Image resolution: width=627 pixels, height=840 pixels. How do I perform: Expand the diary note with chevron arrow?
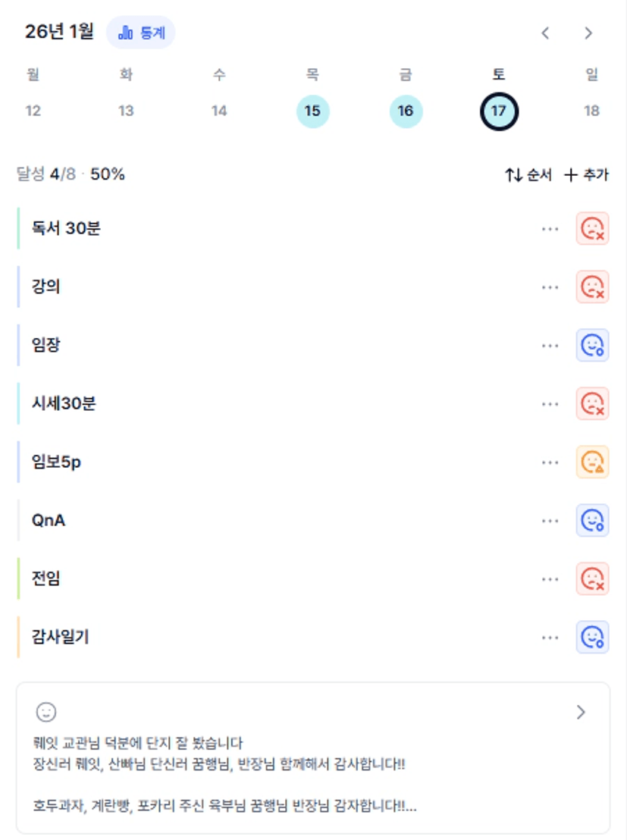[x=581, y=712]
